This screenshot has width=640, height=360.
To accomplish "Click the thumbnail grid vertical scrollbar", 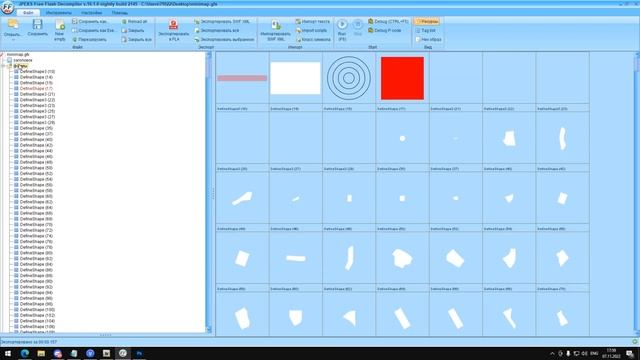I will [636, 194].
